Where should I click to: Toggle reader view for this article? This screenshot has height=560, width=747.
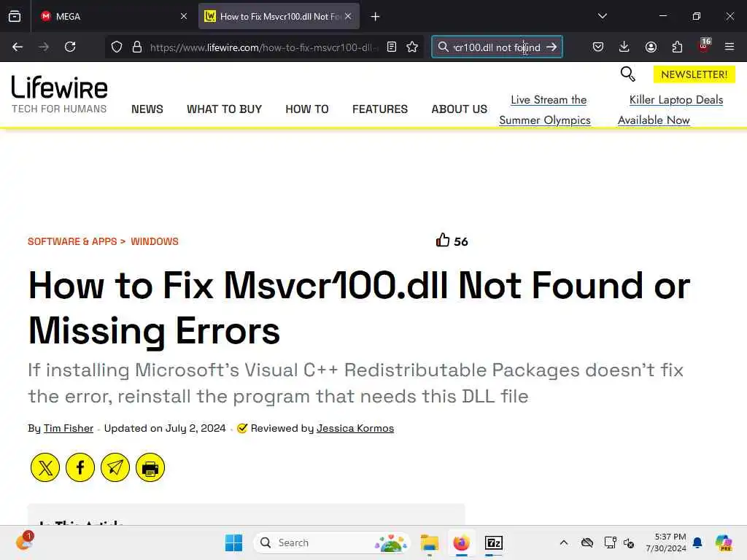click(392, 47)
